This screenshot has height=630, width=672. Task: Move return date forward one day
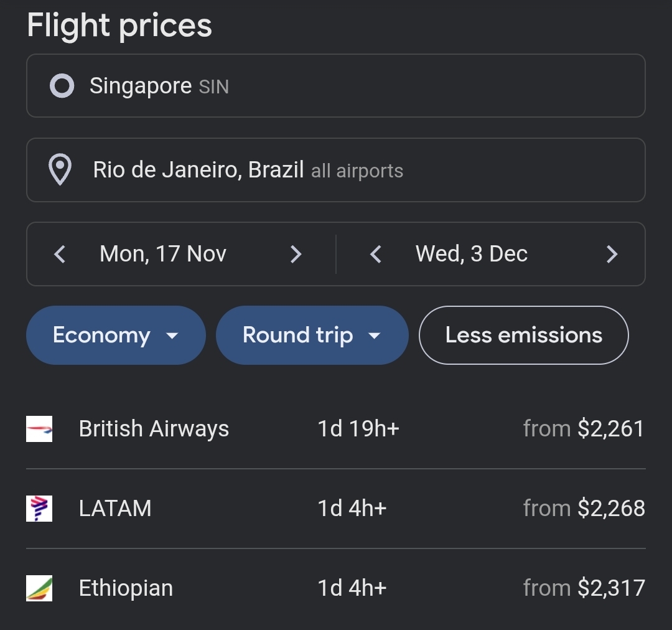612,254
